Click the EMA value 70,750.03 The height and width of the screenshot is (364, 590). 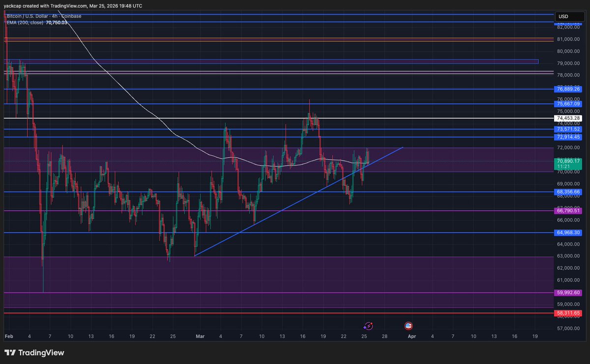tap(57, 23)
